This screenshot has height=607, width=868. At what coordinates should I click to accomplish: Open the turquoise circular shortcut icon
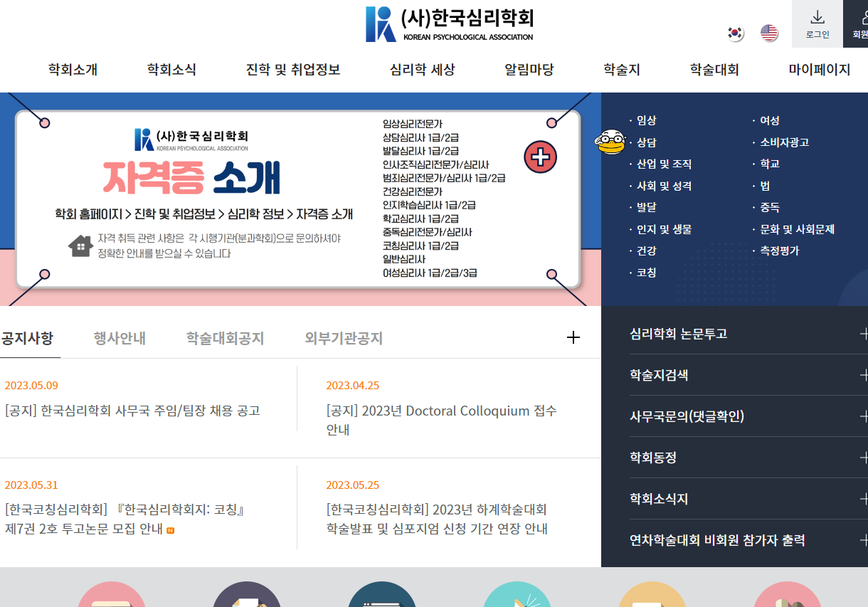coord(517,594)
